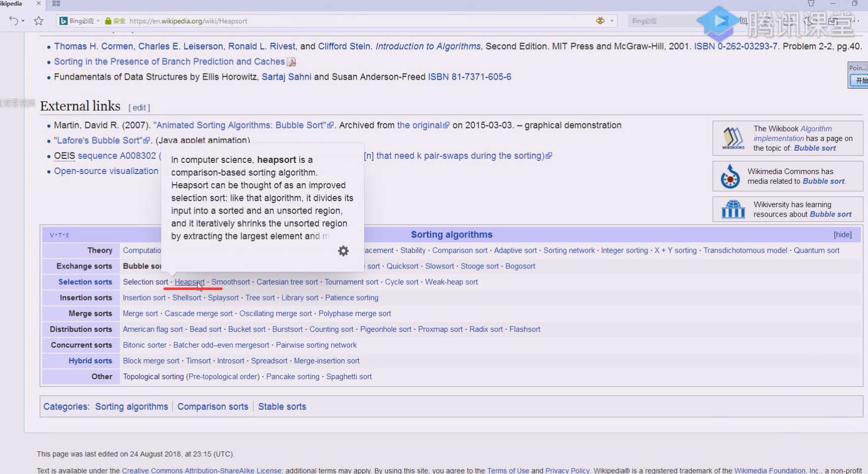This screenshot has width=868, height=474.
Task: Click ISBN 81-7371-605-6 link
Action: click(470, 77)
